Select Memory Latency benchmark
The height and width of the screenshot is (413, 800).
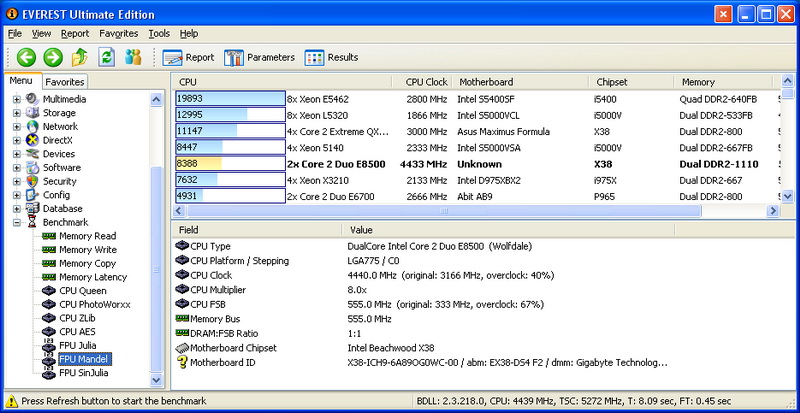93,277
